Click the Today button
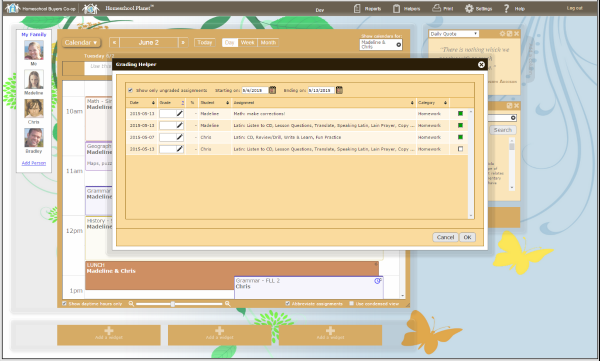 pos(205,42)
